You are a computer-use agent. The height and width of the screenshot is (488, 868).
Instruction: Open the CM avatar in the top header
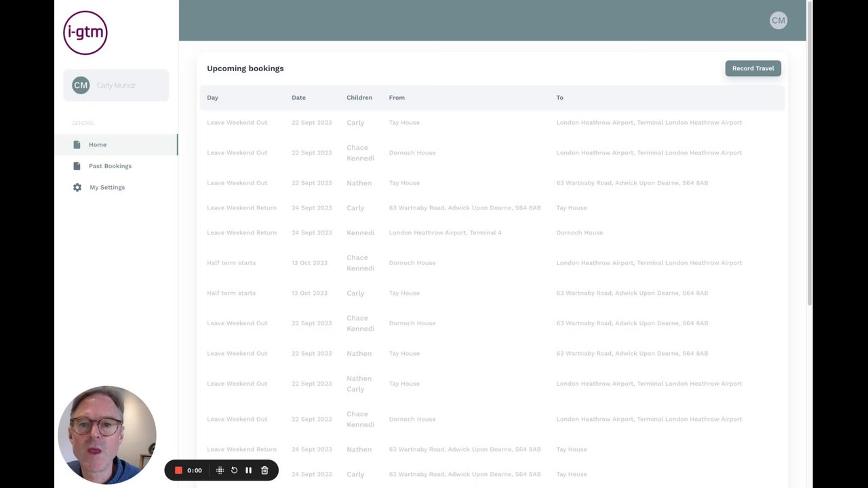point(778,20)
